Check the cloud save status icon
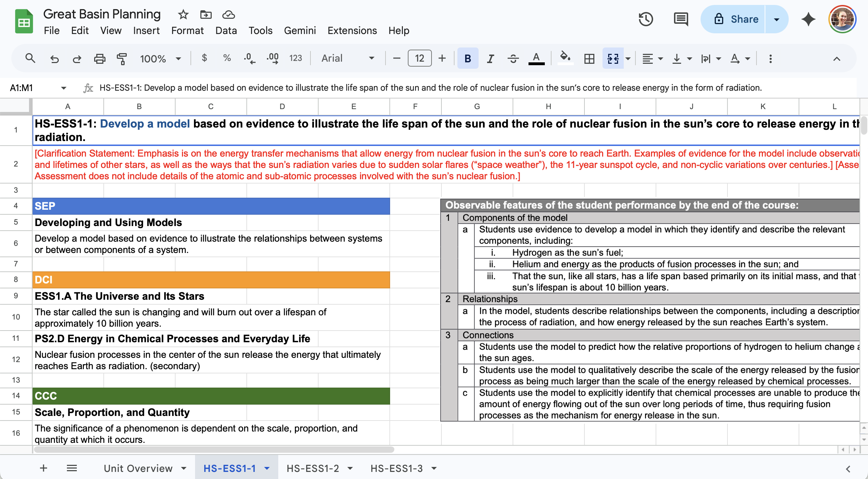Image resolution: width=868 pixels, height=479 pixels. click(x=228, y=15)
